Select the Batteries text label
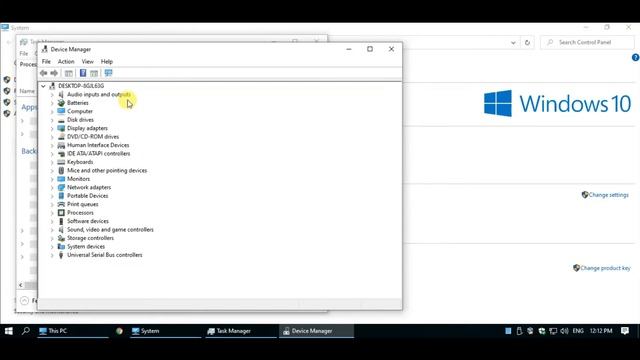 click(x=78, y=103)
